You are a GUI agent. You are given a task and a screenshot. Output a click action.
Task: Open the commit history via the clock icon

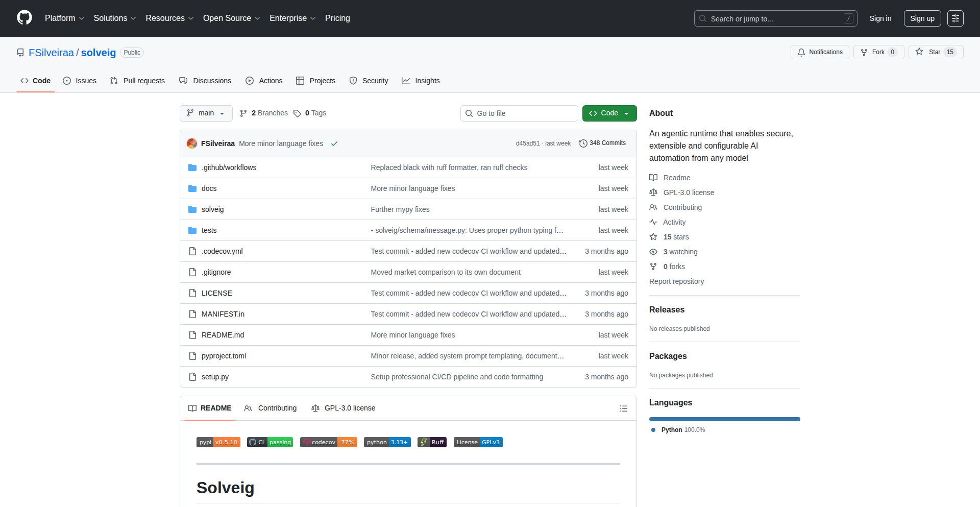tap(583, 143)
